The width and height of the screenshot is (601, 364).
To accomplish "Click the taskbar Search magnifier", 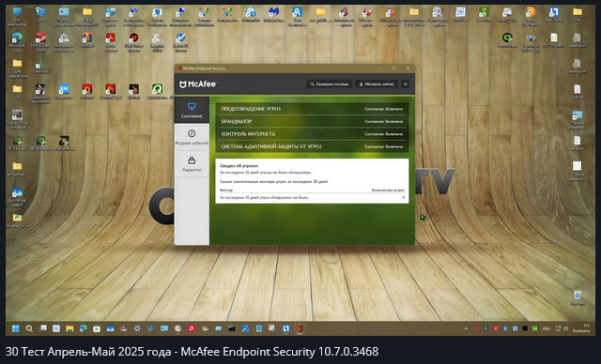I will point(29,328).
